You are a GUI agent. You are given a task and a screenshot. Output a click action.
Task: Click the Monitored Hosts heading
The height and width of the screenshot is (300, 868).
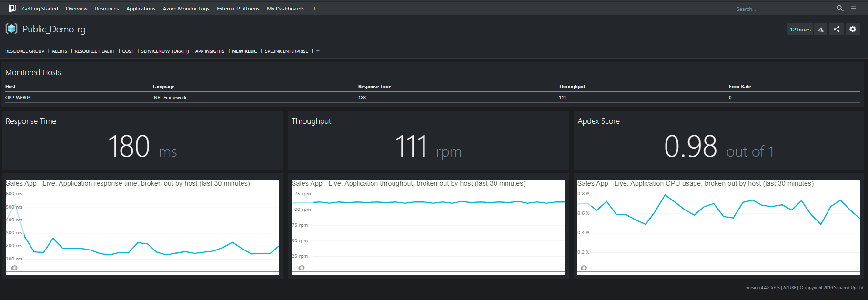[x=33, y=72]
